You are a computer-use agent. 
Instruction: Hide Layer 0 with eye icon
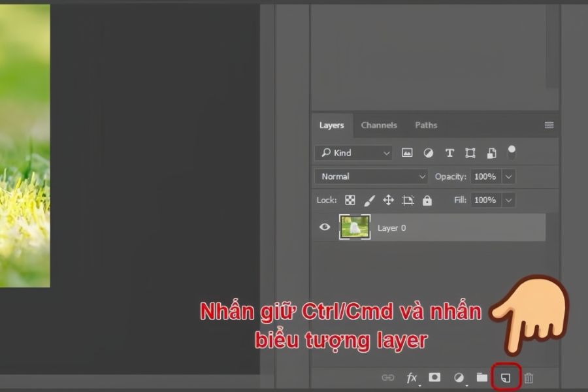pos(325,227)
